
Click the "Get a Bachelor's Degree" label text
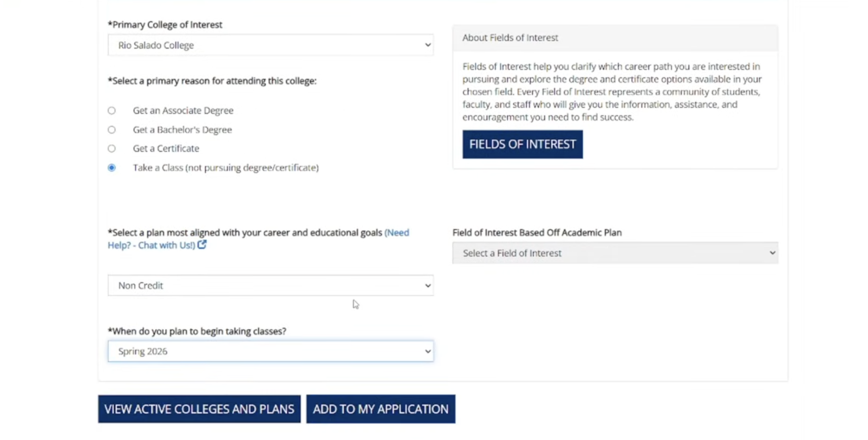pyautogui.click(x=182, y=130)
